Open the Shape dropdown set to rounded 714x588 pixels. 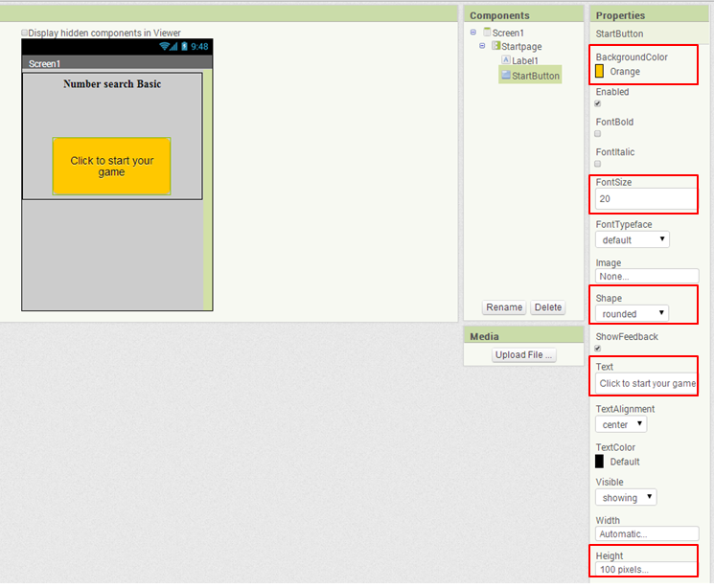pyautogui.click(x=632, y=313)
